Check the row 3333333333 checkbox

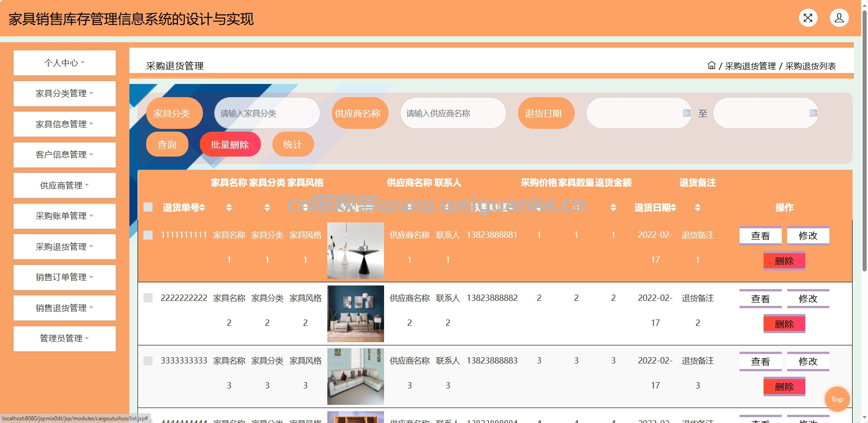click(148, 360)
